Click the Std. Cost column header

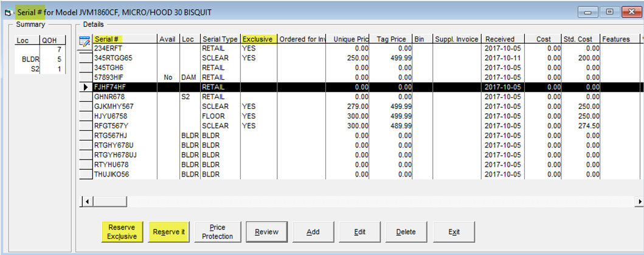coord(580,39)
